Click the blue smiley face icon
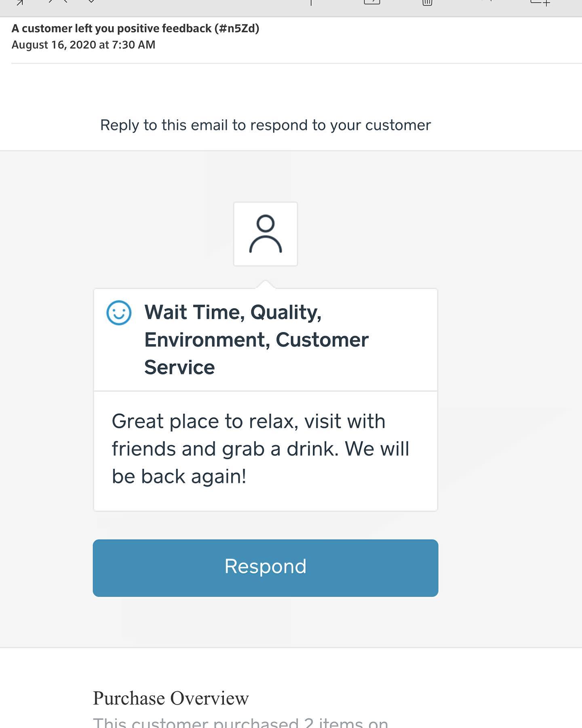 119,313
